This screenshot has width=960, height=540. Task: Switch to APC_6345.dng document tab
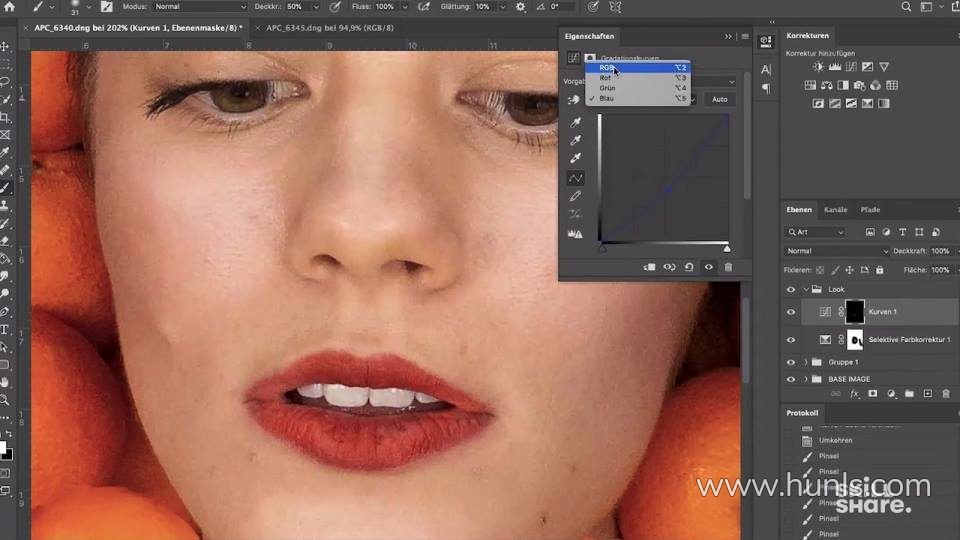point(329,28)
